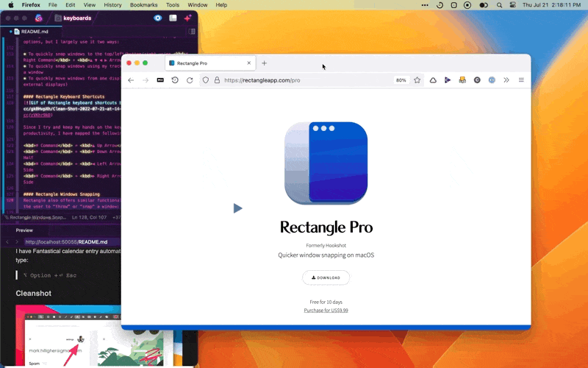Image resolution: width=588 pixels, height=368 pixels.
Task: Open the History menu
Action: click(x=112, y=5)
